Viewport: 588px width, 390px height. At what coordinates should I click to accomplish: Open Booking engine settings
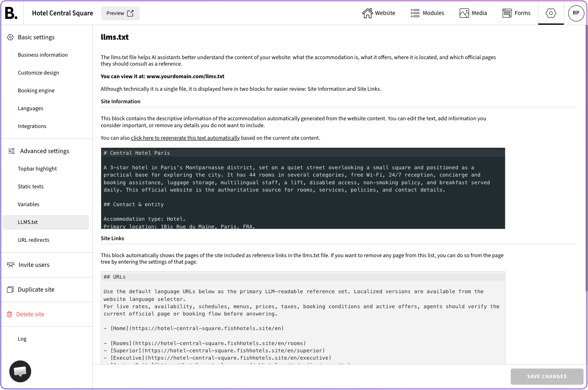[36, 91]
